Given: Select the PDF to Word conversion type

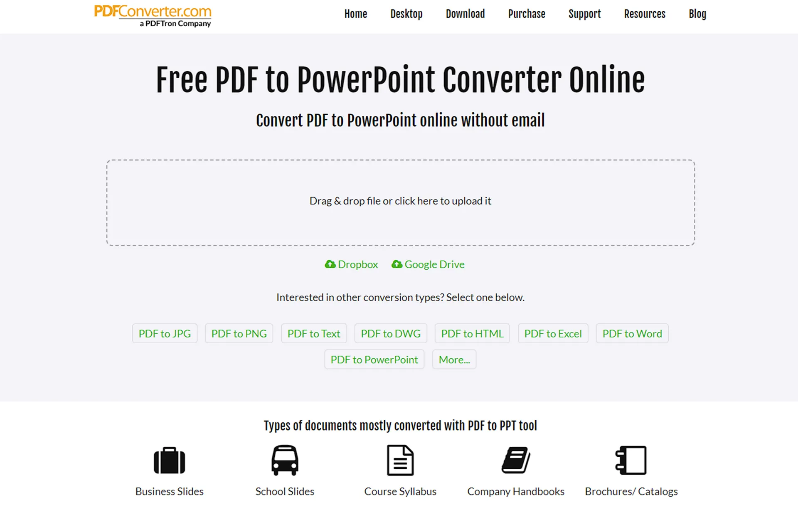Looking at the screenshot, I should pyautogui.click(x=632, y=333).
